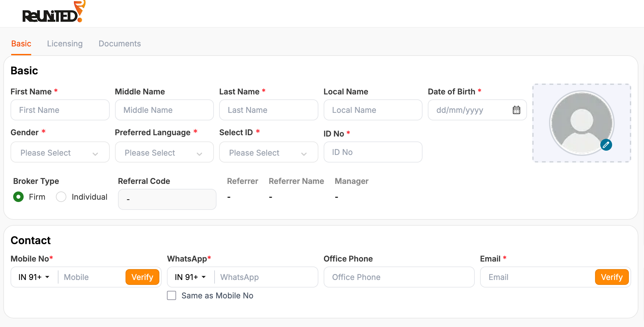Switch to the Documents tab
Image resolution: width=644 pixels, height=327 pixels.
click(120, 44)
